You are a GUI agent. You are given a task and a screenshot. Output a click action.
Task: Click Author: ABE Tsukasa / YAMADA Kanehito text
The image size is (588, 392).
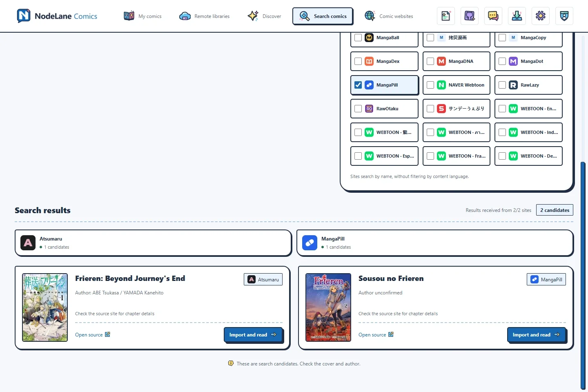(119, 293)
